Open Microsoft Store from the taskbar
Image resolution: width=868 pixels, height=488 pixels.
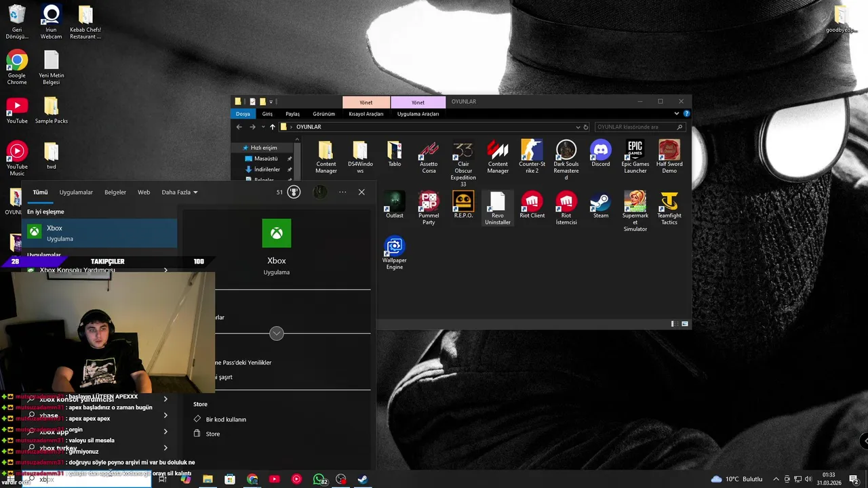[230, 479]
